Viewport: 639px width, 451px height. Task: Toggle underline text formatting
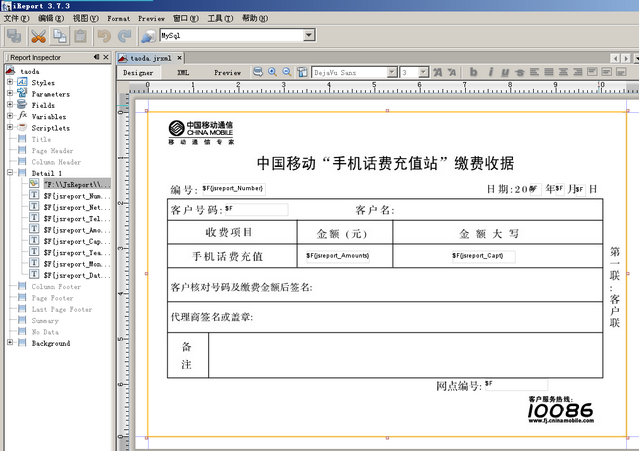pyautogui.click(x=505, y=72)
